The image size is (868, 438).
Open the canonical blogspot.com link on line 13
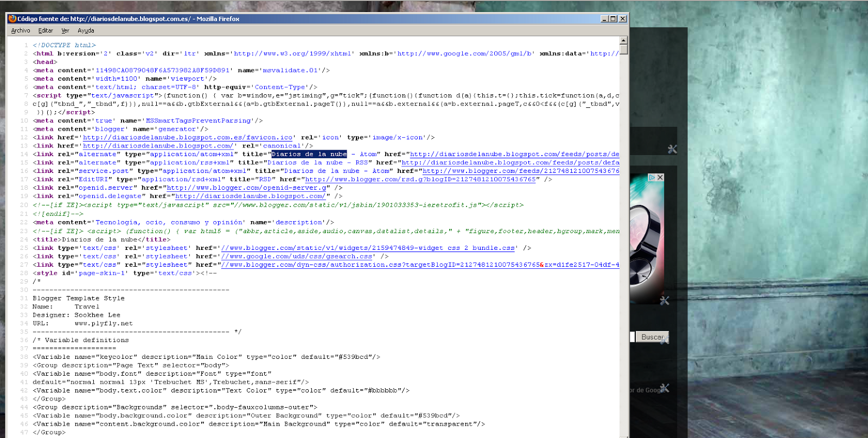click(x=158, y=146)
